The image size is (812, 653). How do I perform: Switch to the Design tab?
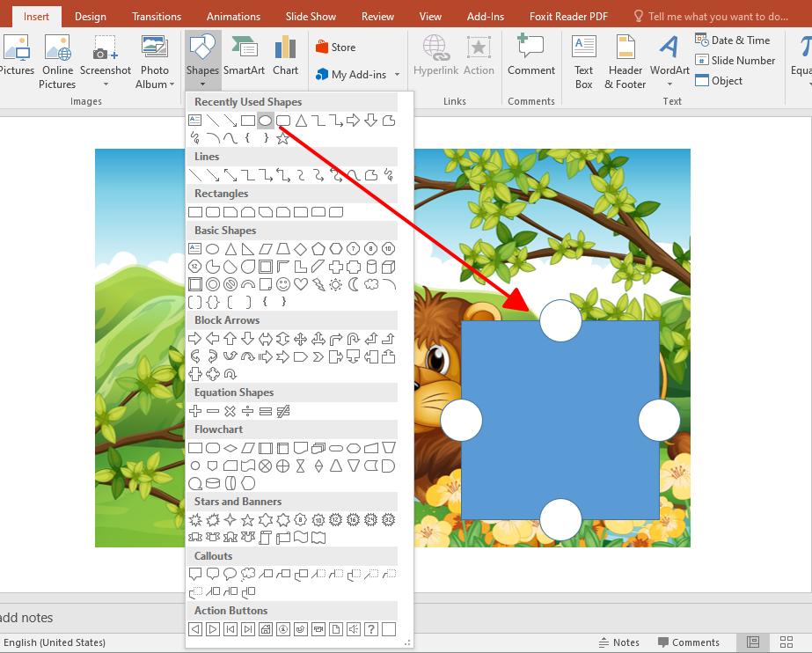(90, 16)
